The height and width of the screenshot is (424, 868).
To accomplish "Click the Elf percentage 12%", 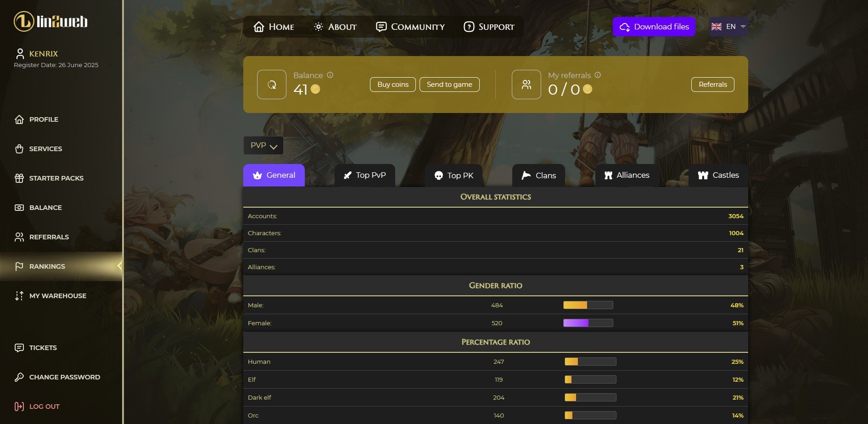I will [x=738, y=379].
